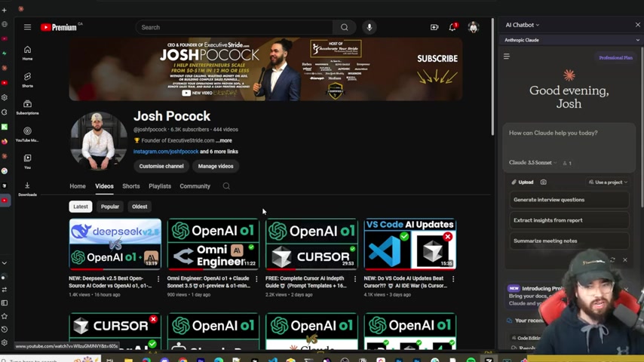The image size is (644, 362).
Task: Open the Claude sidebar hamburger menu
Action: (x=507, y=57)
